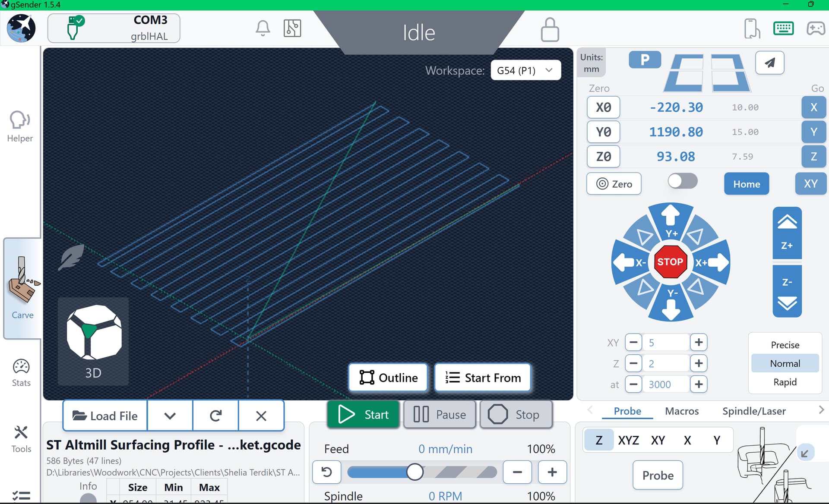Reload the file with refresh icon
The height and width of the screenshot is (504, 829).
(x=215, y=416)
